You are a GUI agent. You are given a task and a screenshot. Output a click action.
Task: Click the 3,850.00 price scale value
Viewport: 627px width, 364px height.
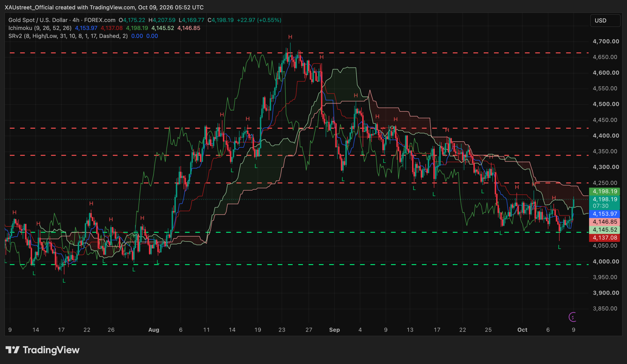605,308
